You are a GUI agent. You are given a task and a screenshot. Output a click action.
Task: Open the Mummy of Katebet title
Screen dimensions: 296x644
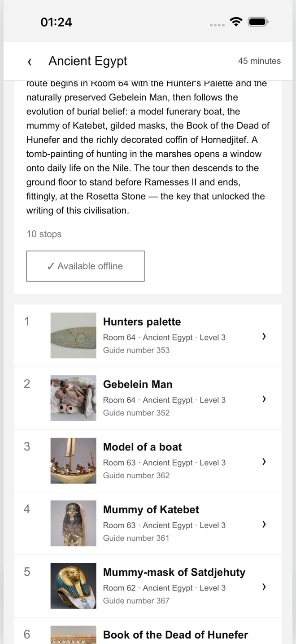point(151,510)
